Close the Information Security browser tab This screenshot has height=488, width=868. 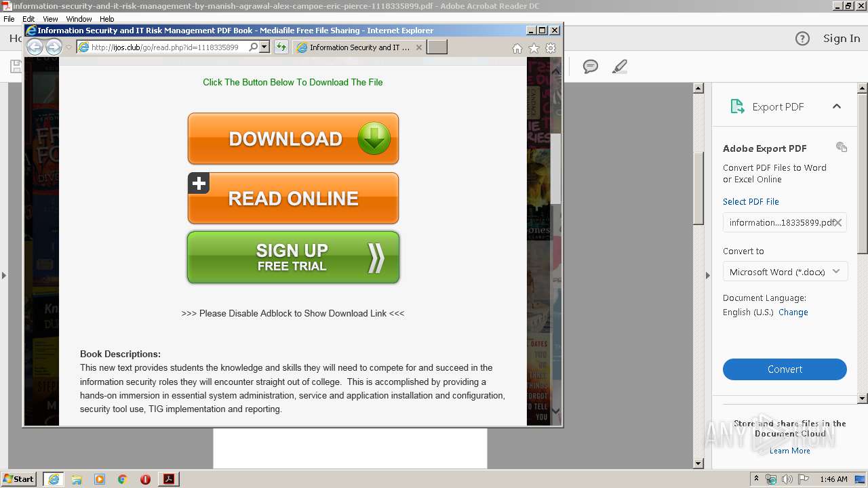click(418, 47)
